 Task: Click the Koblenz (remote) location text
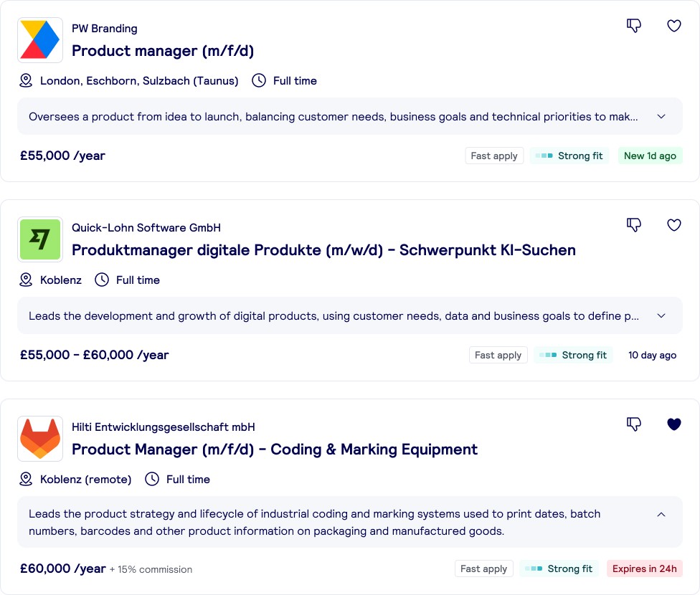[x=86, y=480]
